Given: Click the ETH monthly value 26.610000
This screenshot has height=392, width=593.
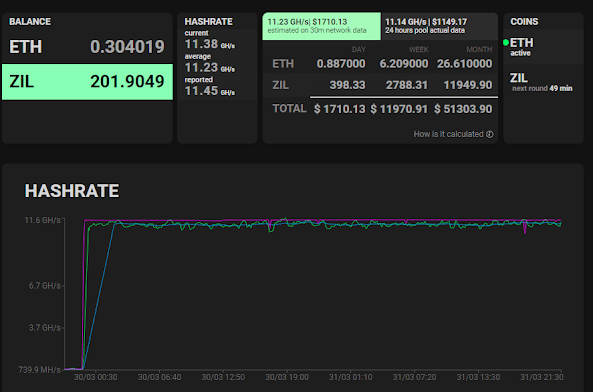Looking at the screenshot, I should tap(465, 64).
